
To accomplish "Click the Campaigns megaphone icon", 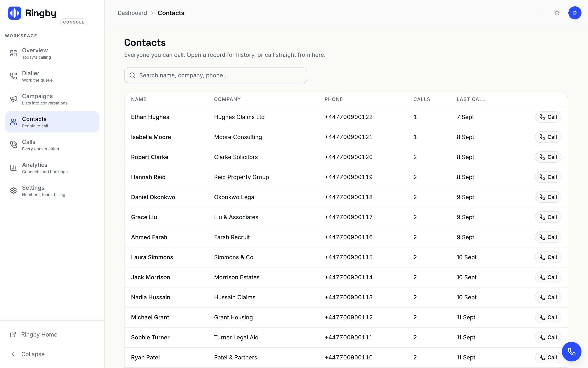I will coord(13,99).
